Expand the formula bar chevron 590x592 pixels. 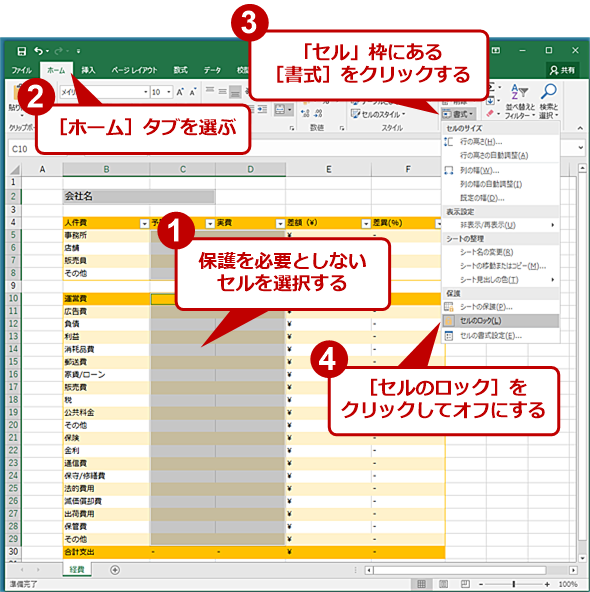coord(580,148)
